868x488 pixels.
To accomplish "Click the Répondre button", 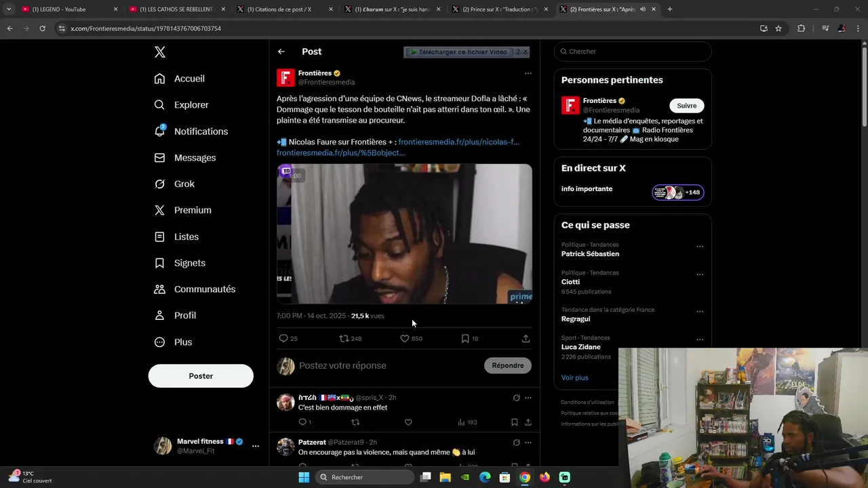I will click(x=508, y=366).
